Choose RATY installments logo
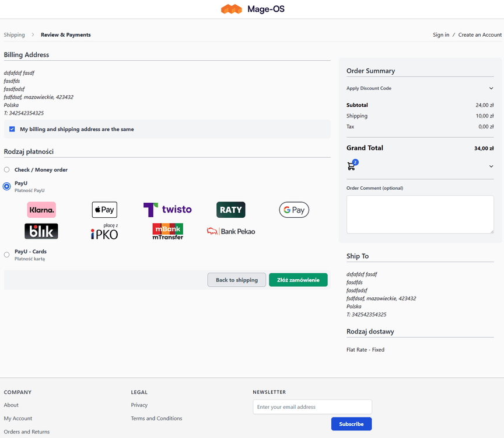Screen dimensions: 504x438 tap(231, 210)
